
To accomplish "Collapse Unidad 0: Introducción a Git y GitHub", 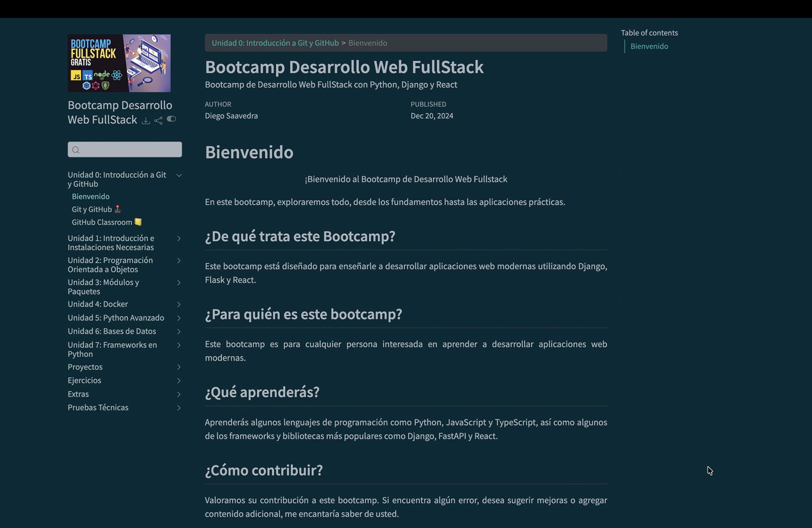I will coord(179,175).
